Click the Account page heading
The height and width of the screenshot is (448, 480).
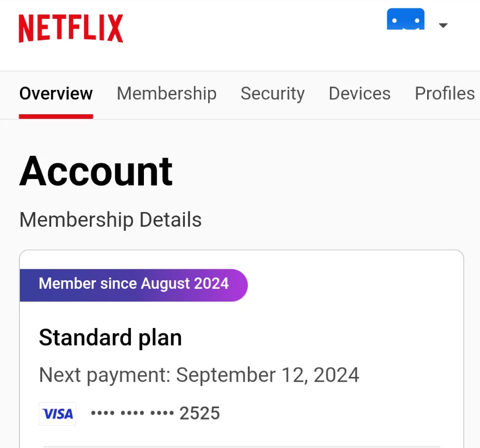click(x=96, y=171)
